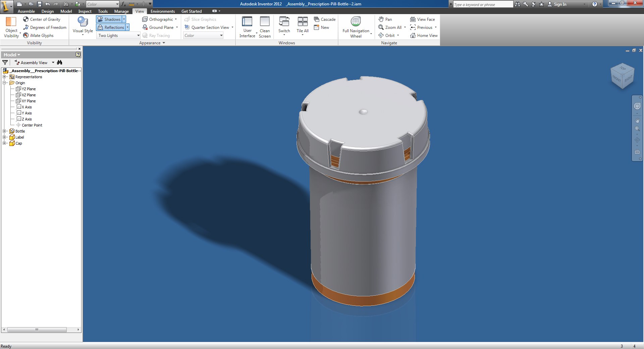644x349 pixels.
Task: Expand the Bottle component node
Action: (x=4, y=131)
